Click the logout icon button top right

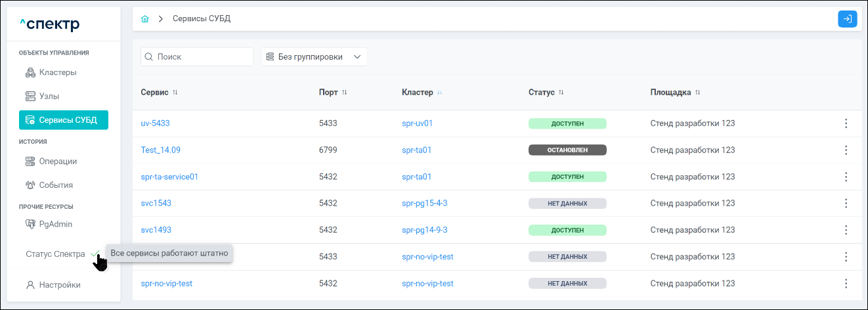coord(848,19)
